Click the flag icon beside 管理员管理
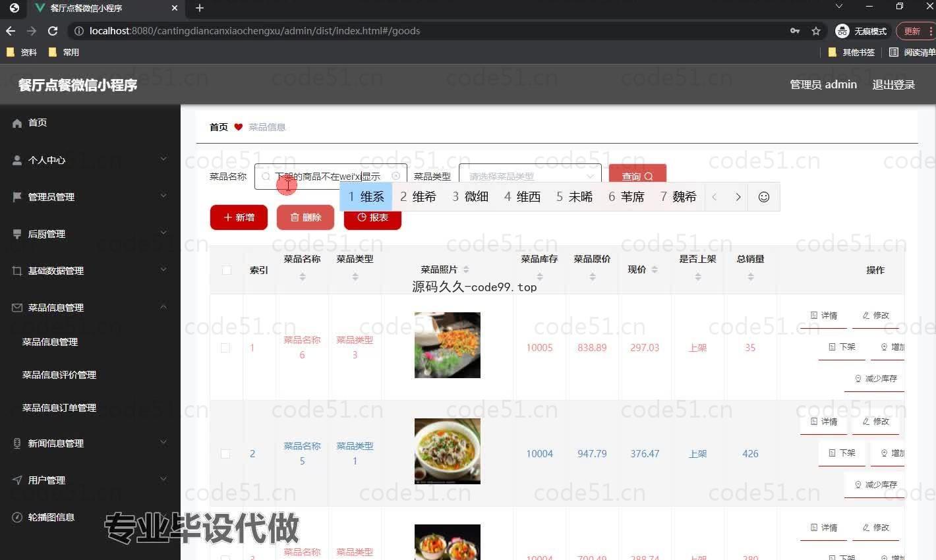 17,197
